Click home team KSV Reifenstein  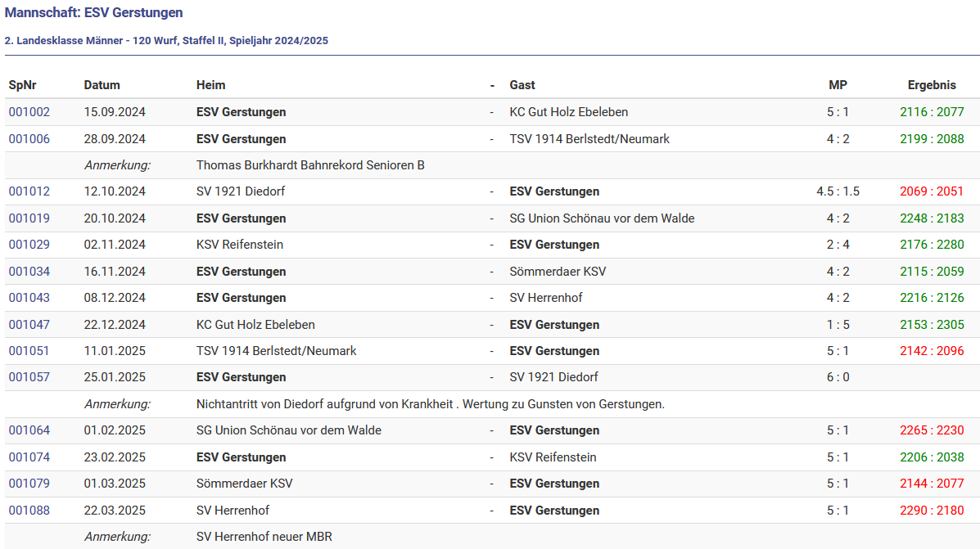pos(240,245)
